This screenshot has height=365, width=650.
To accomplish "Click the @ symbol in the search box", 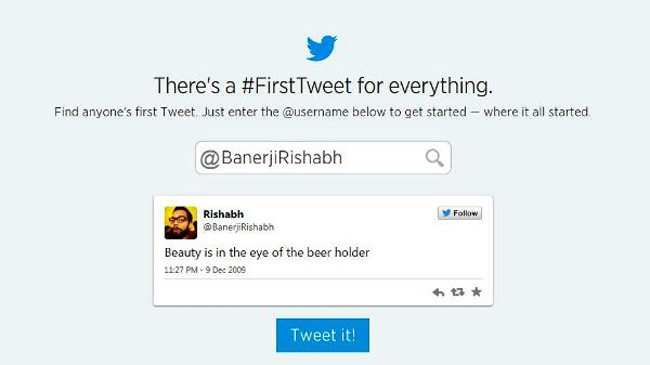I will tap(210, 159).
